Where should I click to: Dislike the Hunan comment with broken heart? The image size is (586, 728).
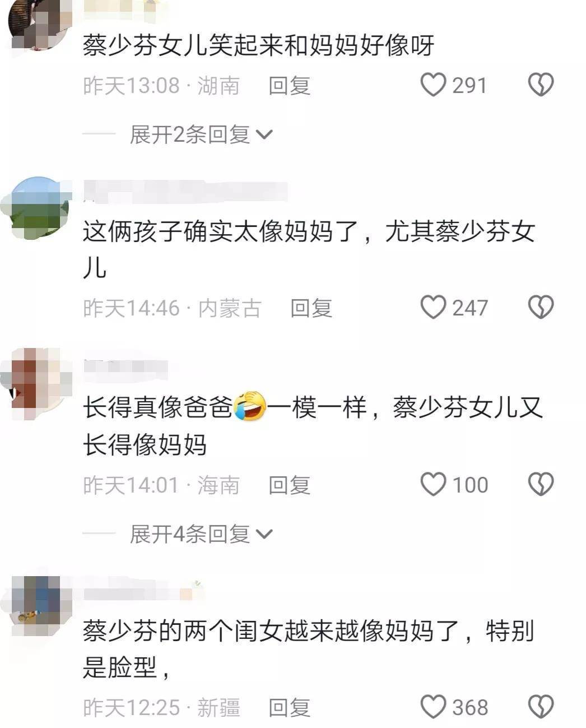point(541,85)
